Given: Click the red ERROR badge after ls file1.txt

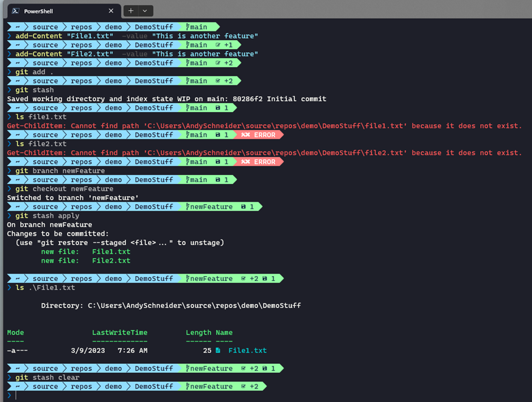Looking at the screenshot, I should point(258,135).
